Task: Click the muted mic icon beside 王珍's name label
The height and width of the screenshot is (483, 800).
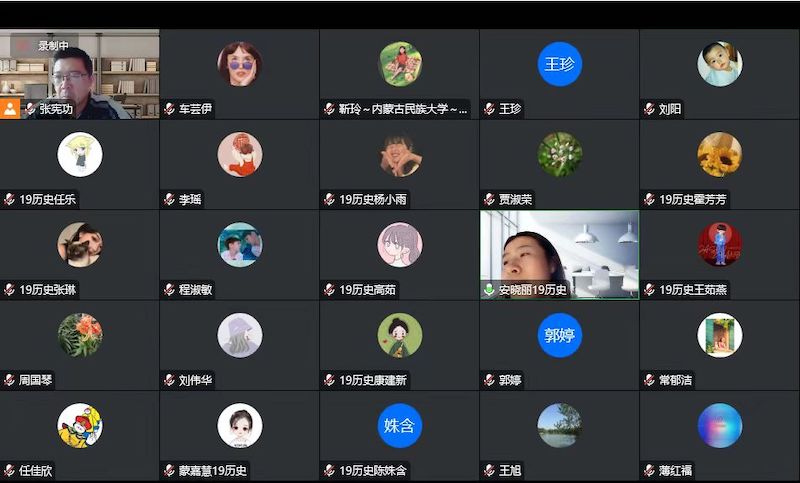Action: [489, 109]
